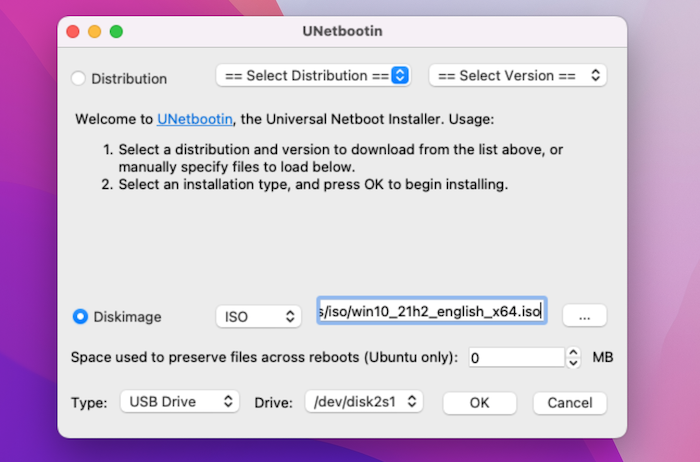
Task: Click the 'Space used to preserve files' label
Action: point(264,357)
